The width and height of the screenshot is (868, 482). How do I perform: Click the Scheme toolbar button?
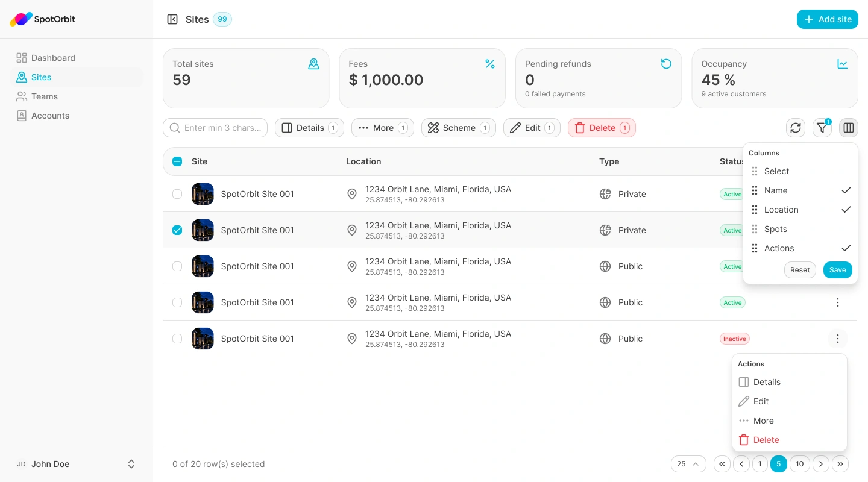coord(459,128)
